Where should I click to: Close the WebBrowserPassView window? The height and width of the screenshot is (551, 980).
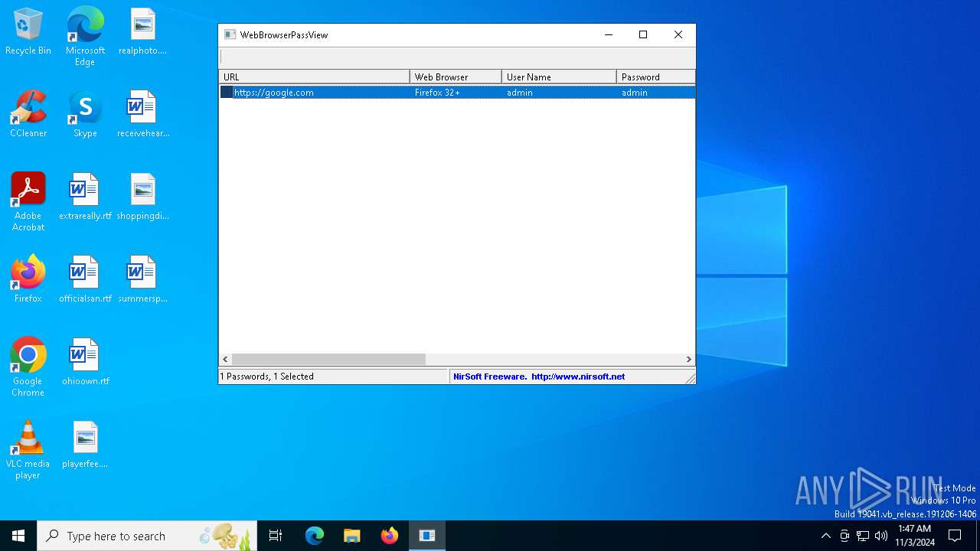pos(678,34)
